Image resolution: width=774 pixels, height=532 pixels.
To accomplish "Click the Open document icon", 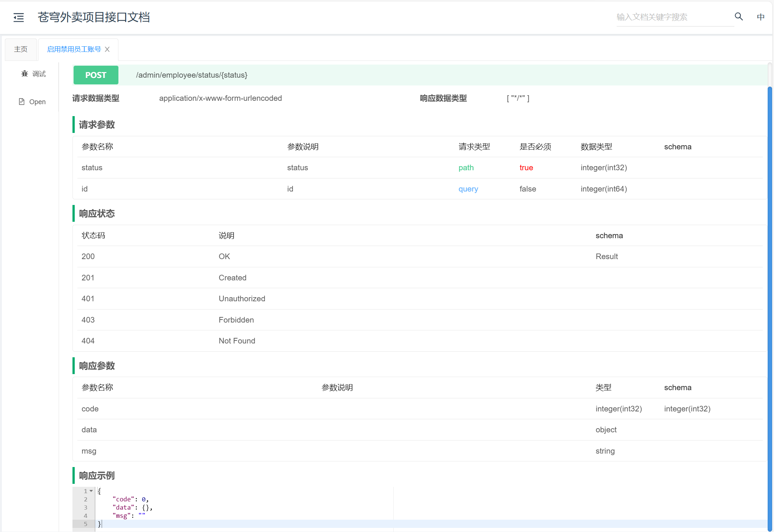I will (22, 102).
